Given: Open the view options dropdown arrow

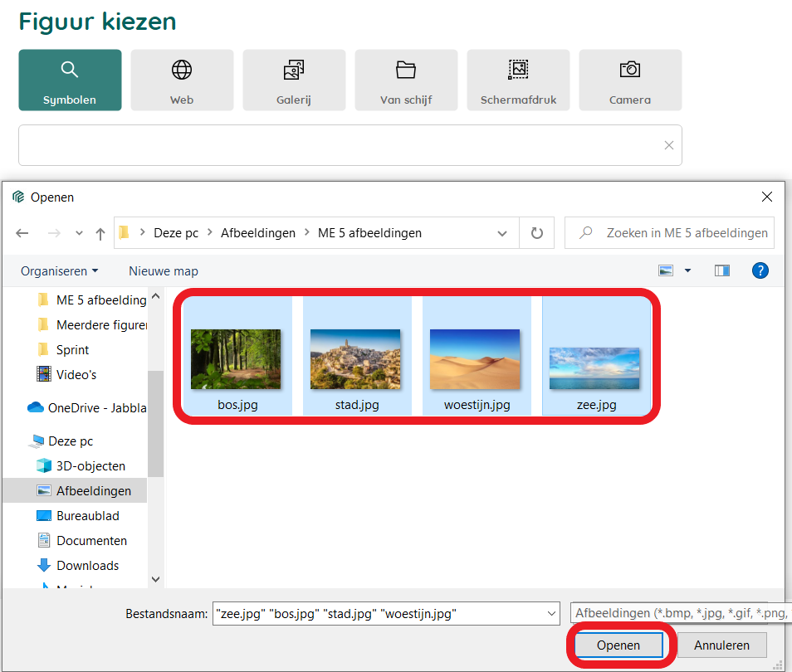Looking at the screenshot, I should pyautogui.click(x=687, y=271).
